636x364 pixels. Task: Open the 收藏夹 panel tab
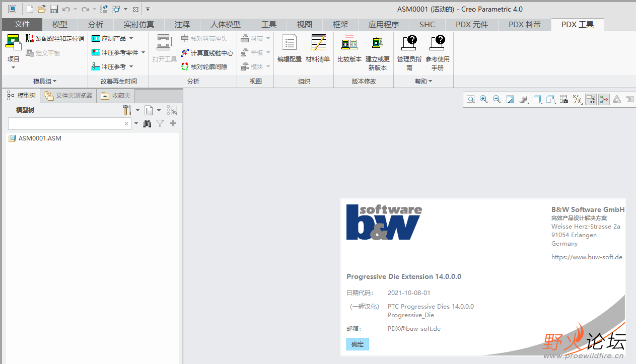pos(116,95)
